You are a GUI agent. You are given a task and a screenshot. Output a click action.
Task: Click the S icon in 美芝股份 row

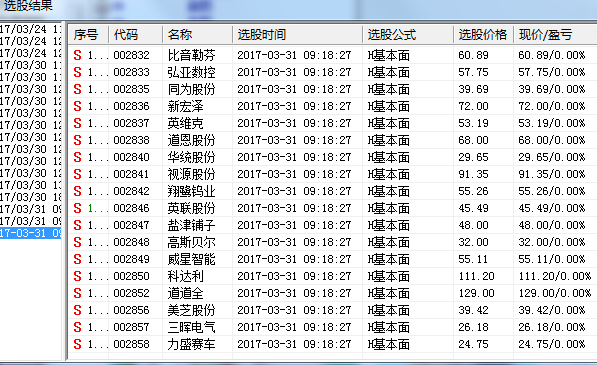point(78,310)
